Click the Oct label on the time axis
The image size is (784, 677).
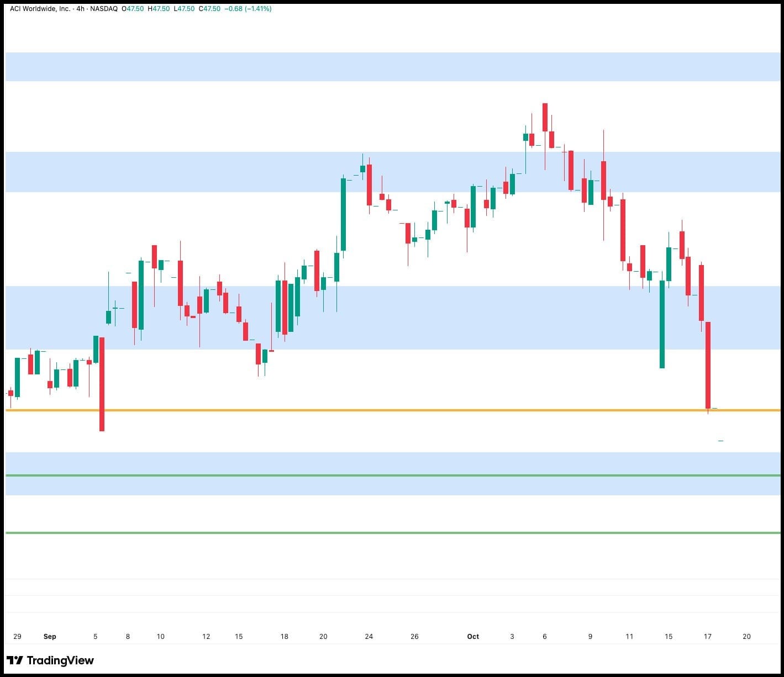pyautogui.click(x=473, y=637)
